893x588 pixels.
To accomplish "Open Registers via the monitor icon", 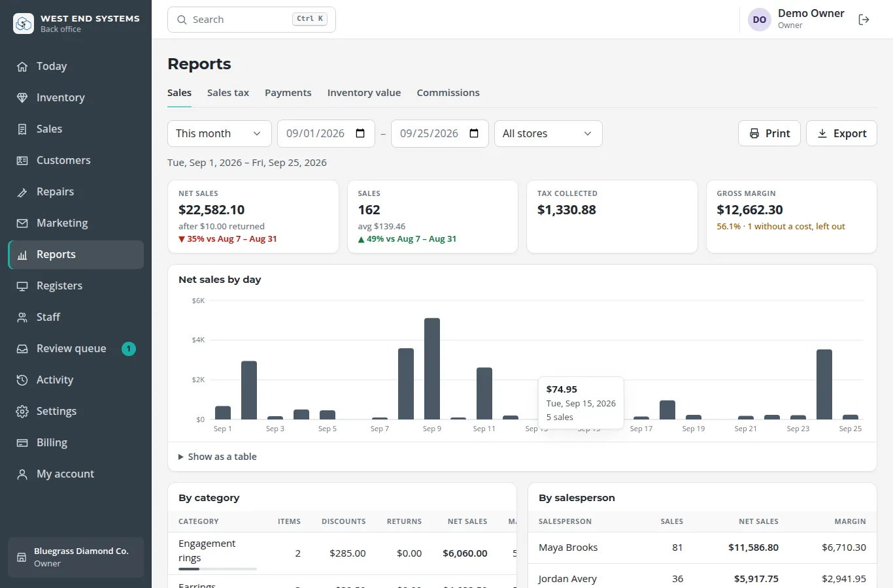I will pyautogui.click(x=22, y=286).
